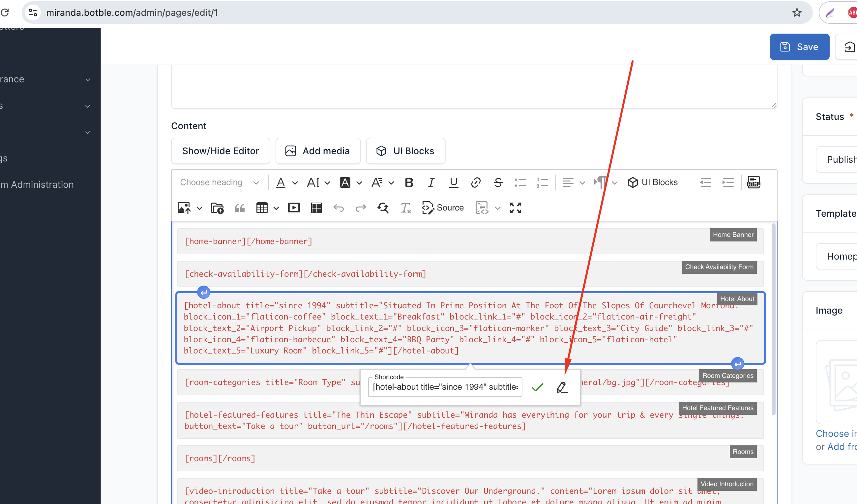Bookmark this page with the star icon
857x504 pixels.
click(x=797, y=13)
